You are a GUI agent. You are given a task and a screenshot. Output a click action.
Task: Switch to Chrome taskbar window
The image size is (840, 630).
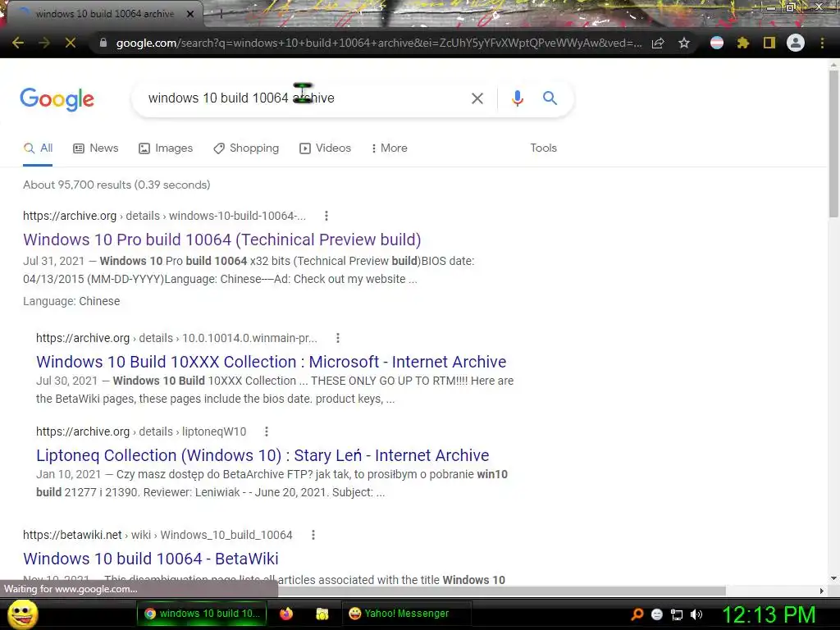coord(203,614)
